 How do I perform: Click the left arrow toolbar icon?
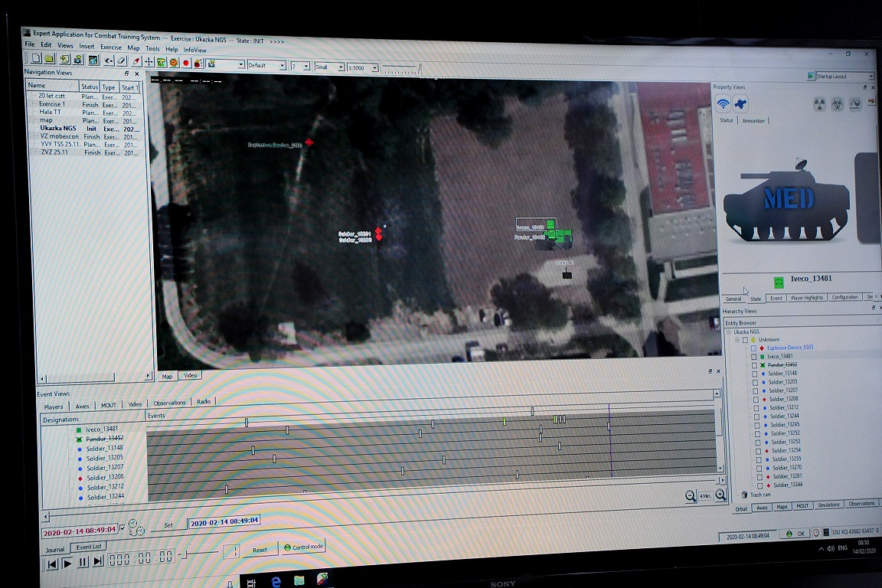[x=108, y=60]
